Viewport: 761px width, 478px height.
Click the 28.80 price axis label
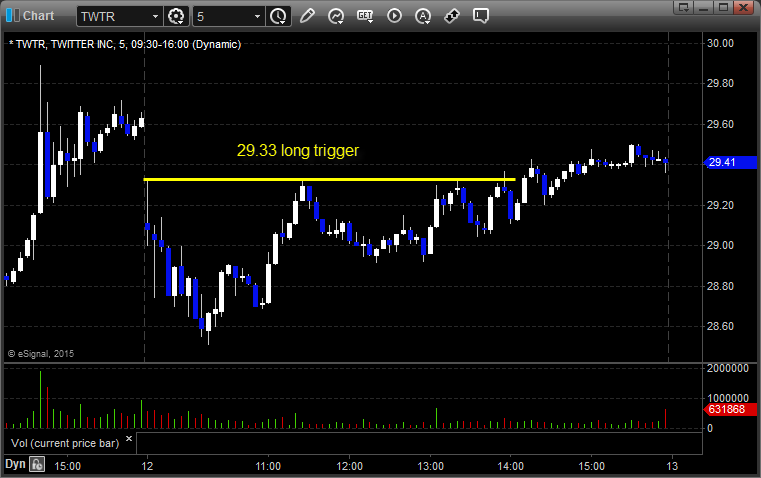(720, 286)
